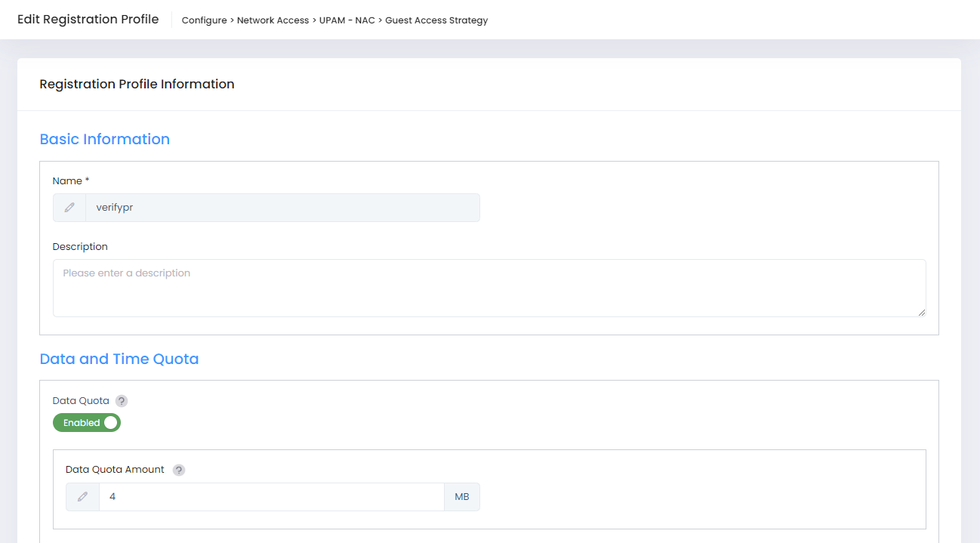Click the Description box resize handle
Screen dimensions: 980x543
pyautogui.click(x=920, y=312)
